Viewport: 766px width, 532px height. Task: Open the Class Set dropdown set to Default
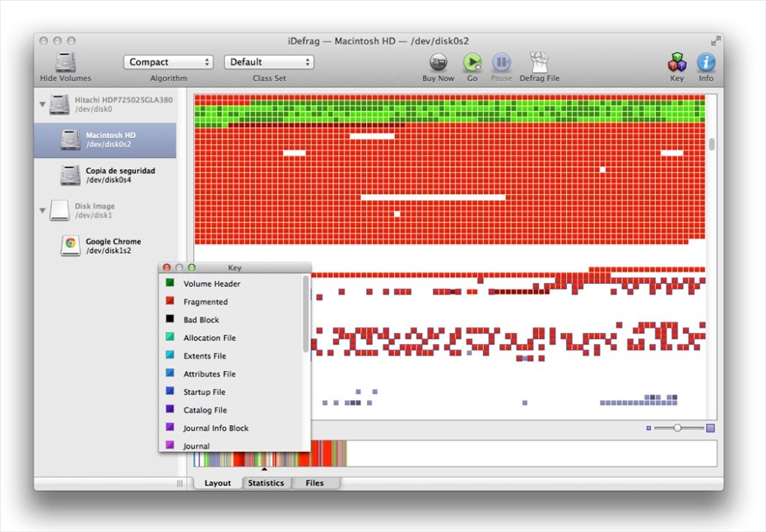pos(269,62)
